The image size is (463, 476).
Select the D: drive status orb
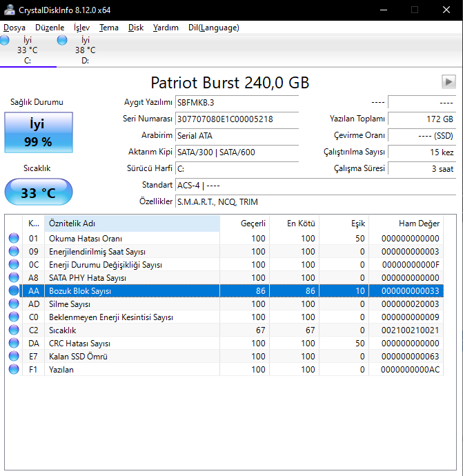pos(62,40)
